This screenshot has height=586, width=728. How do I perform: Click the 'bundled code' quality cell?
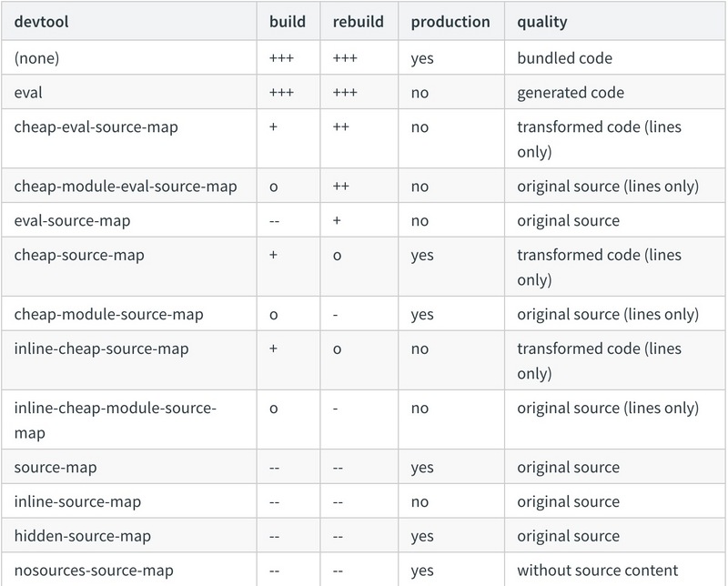564,58
